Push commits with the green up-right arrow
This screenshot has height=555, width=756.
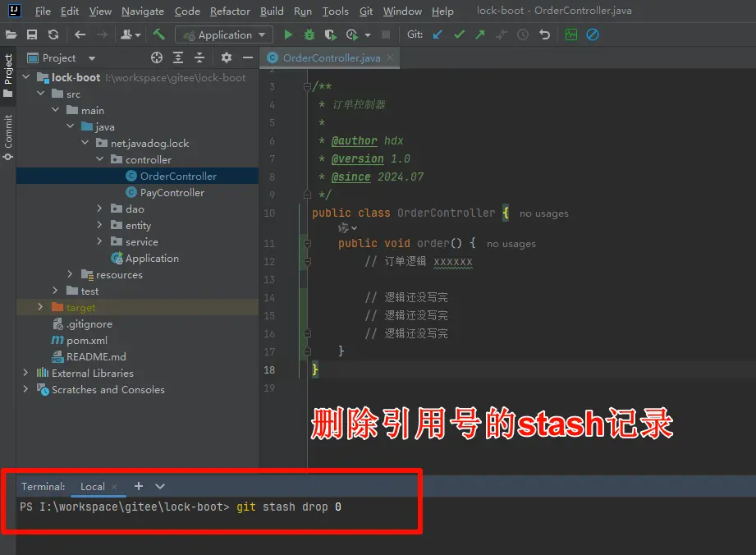pyautogui.click(x=479, y=34)
